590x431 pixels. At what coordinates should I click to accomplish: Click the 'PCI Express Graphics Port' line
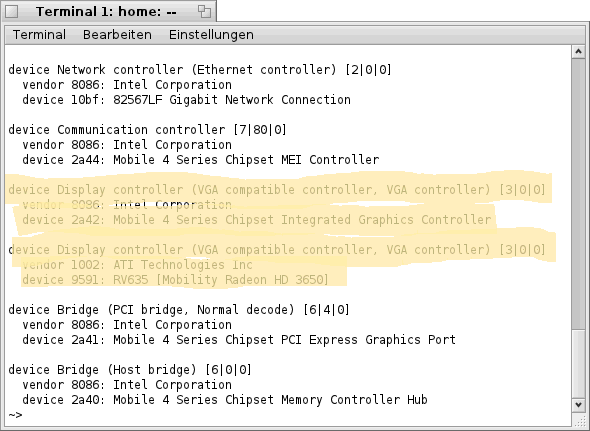[x=239, y=340]
